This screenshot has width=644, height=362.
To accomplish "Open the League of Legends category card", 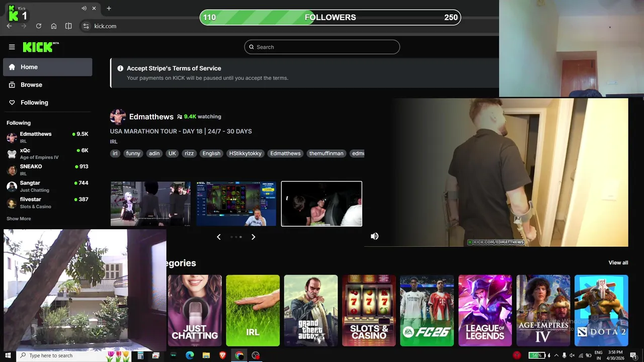I will point(485,310).
